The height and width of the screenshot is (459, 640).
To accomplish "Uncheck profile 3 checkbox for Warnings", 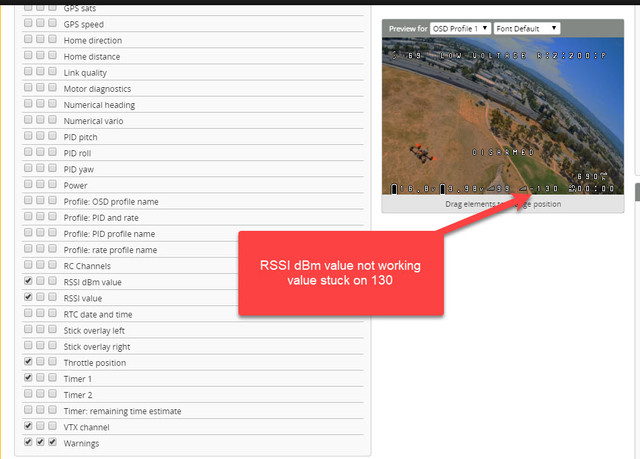I will click(52, 442).
